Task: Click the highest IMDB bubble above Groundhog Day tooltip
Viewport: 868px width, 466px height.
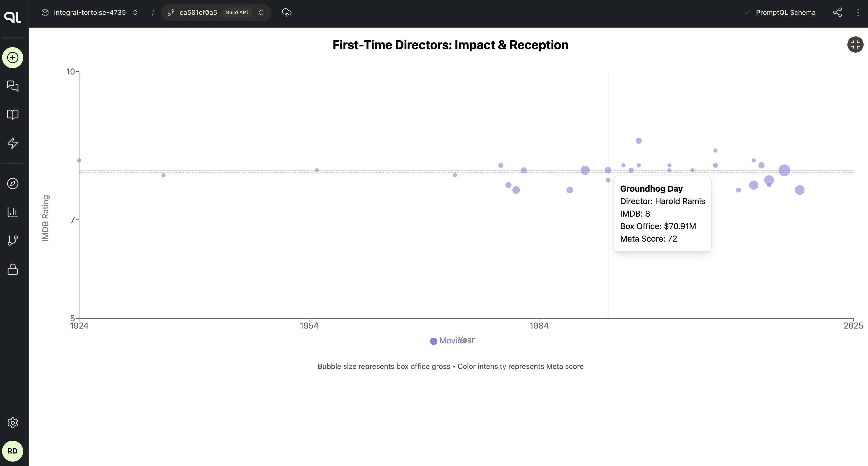Action: tap(638, 141)
